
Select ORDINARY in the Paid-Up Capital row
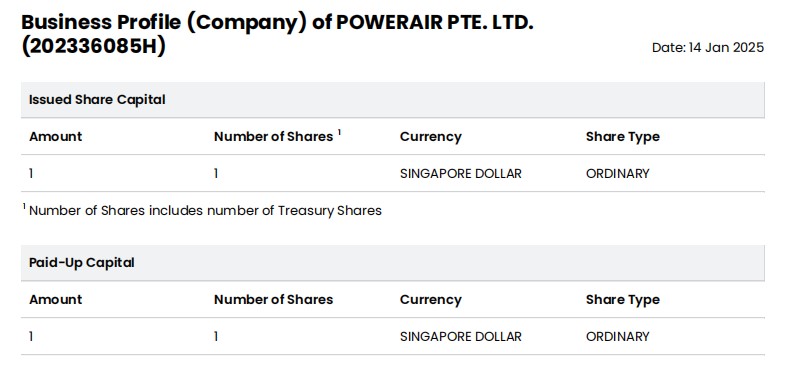point(618,336)
